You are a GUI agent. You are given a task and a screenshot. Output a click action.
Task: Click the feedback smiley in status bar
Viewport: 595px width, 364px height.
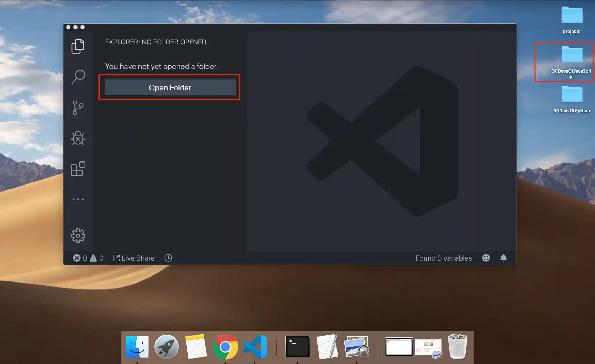click(x=486, y=258)
